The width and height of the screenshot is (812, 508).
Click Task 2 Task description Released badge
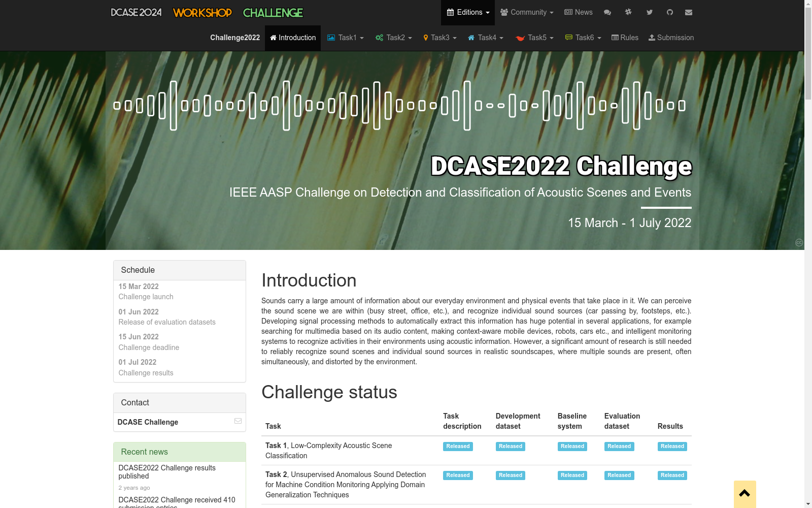pos(458,475)
